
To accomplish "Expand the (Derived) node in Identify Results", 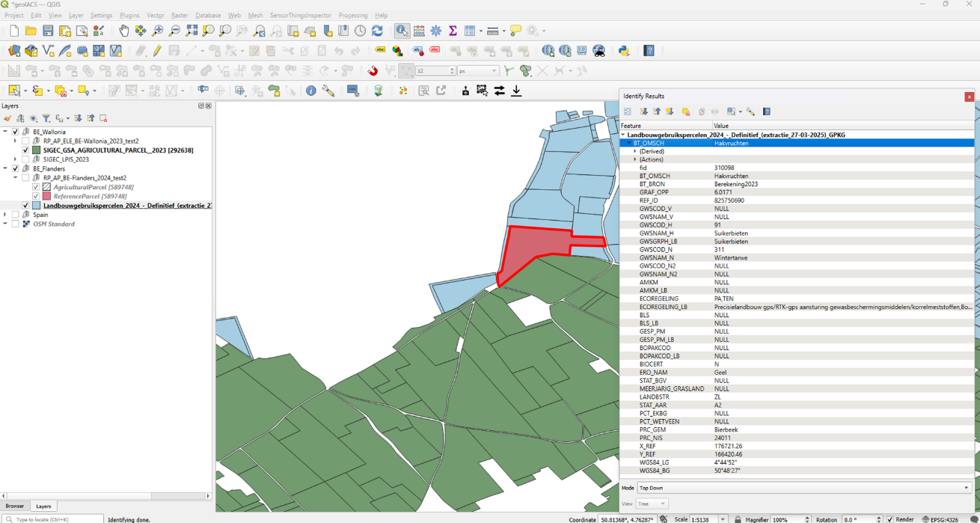I will 635,151.
